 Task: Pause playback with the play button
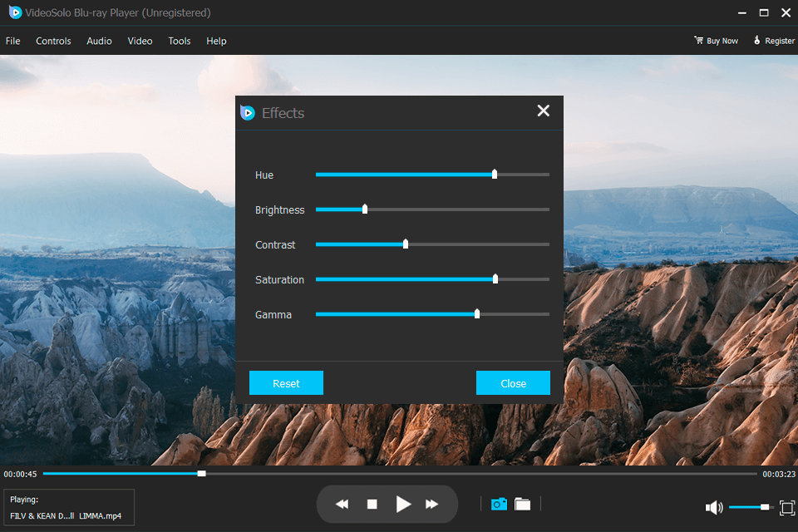click(403, 504)
